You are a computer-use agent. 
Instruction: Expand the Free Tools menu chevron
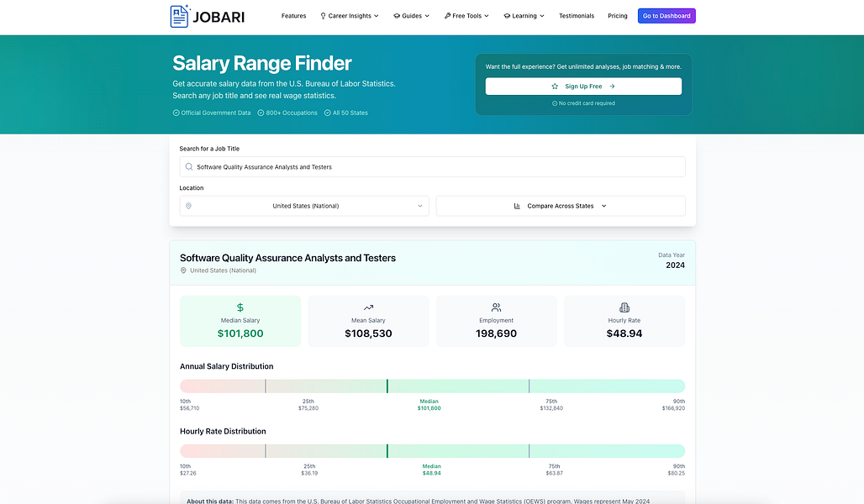[487, 16]
